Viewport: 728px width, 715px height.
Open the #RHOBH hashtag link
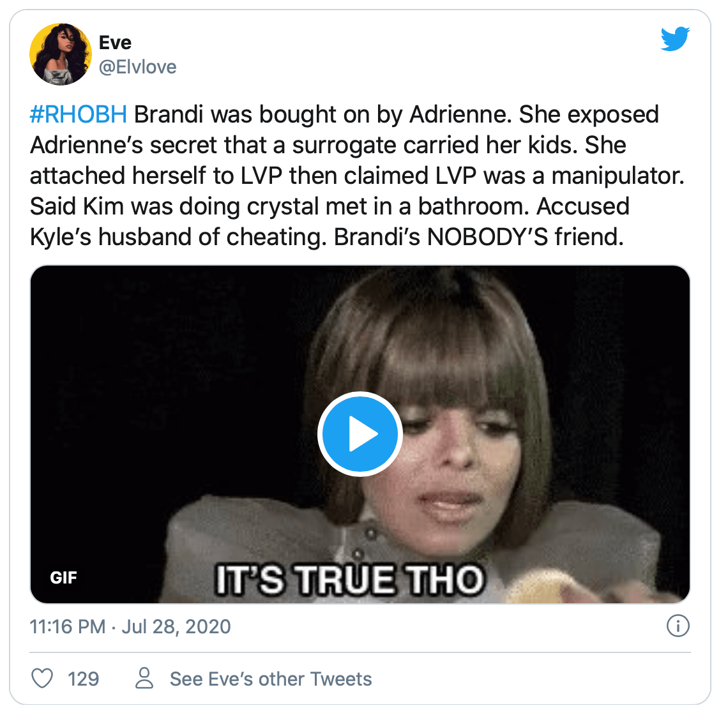79,114
